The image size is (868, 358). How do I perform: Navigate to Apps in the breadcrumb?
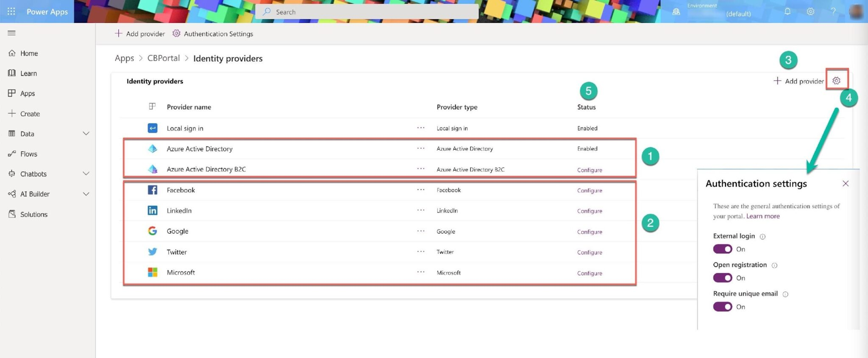tap(124, 59)
